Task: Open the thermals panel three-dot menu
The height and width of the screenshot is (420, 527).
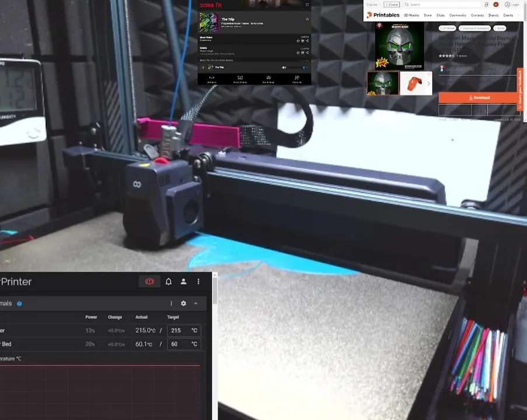Action: [171, 303]
